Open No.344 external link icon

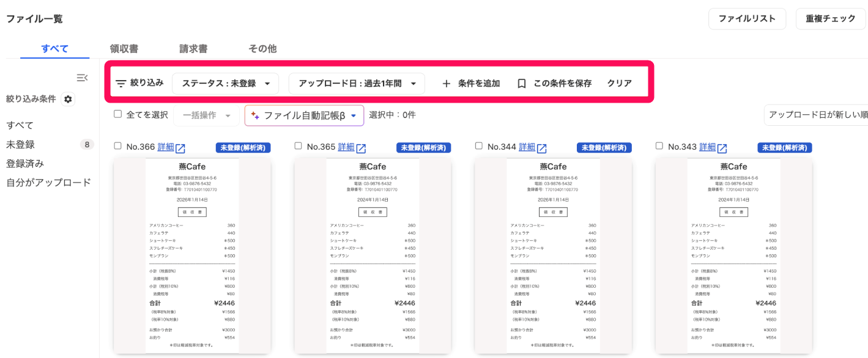coord(542,148)
